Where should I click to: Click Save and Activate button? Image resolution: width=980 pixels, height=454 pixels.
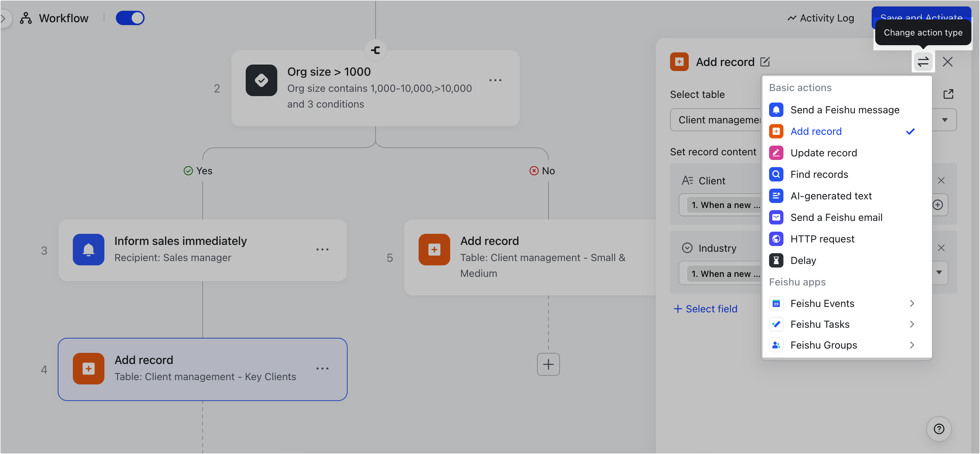click(921, 17)
